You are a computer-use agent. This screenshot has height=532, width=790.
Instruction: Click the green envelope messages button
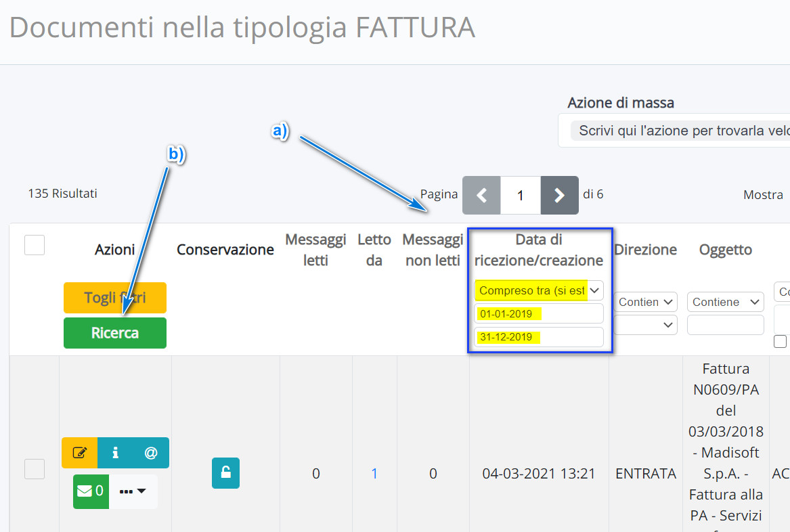tap(91, 491)
